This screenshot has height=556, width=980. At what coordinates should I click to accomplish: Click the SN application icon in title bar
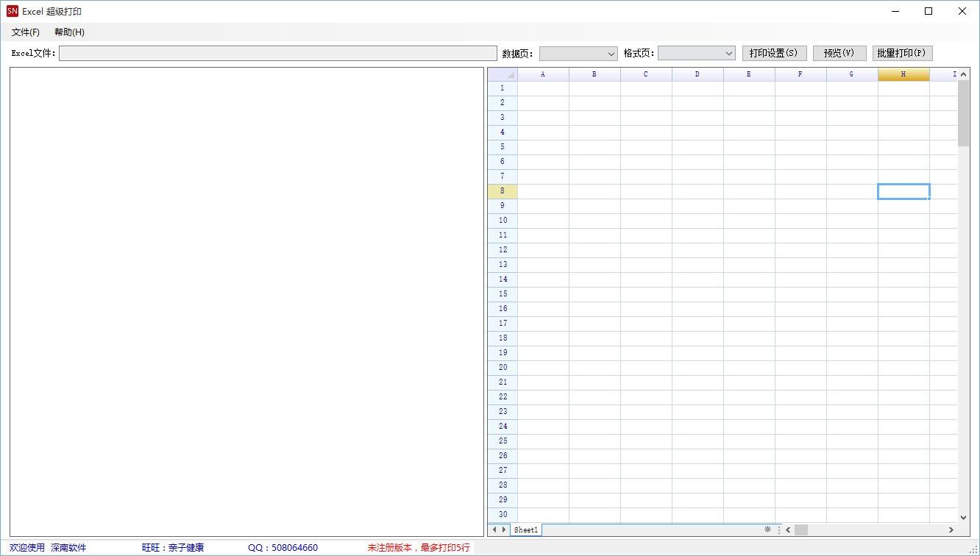click(12, 11)
